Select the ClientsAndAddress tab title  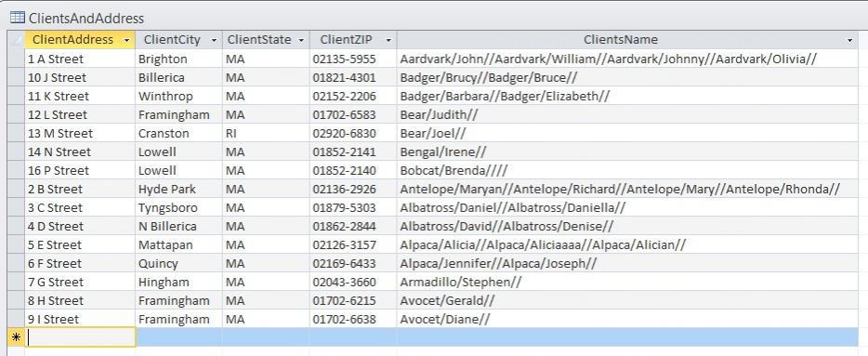click(x=86, y=19)
